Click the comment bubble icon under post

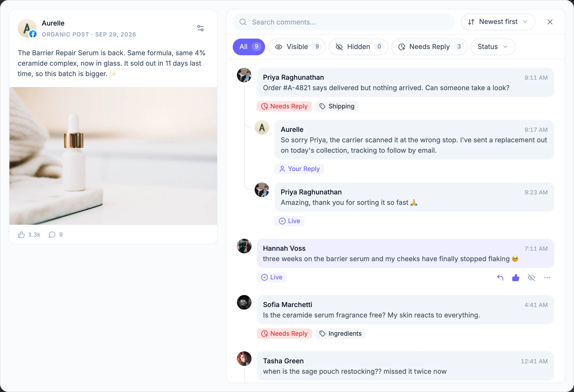point(52,235)
